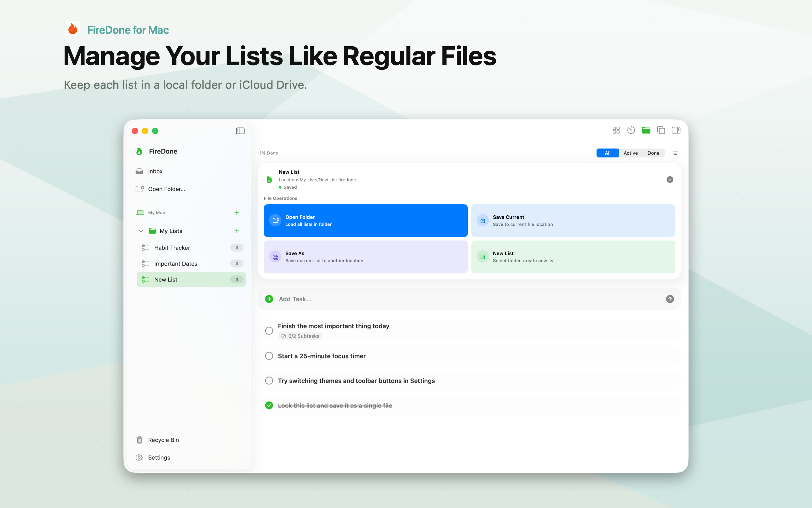Click the green file document icon
This screenshot has width=812, height=508.
pos(269,179)
